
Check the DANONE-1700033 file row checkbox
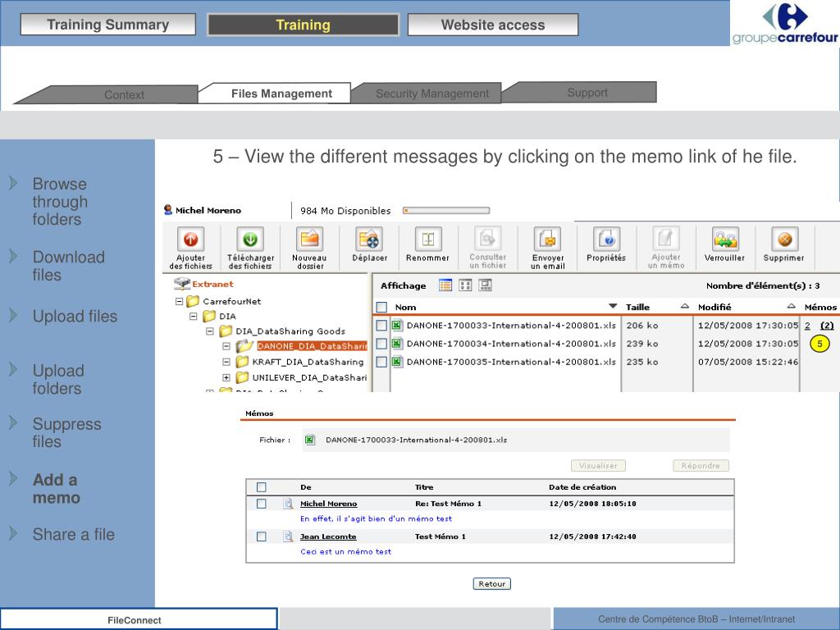click(x=381, y=325)
